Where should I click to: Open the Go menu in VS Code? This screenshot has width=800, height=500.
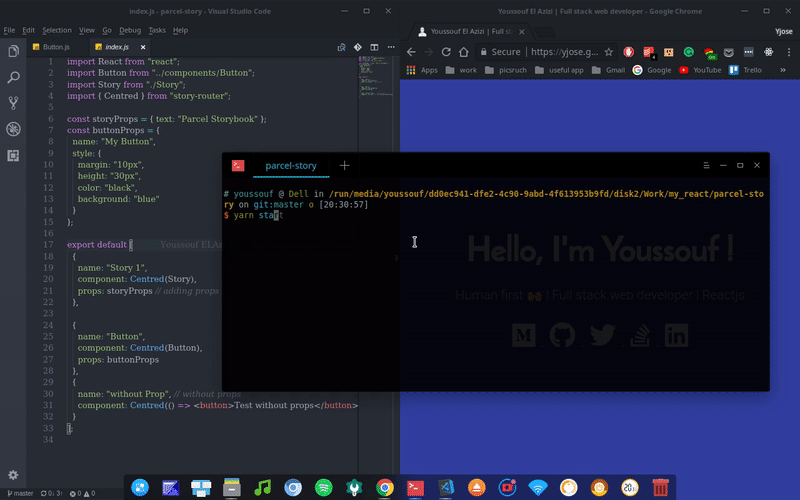107,30
